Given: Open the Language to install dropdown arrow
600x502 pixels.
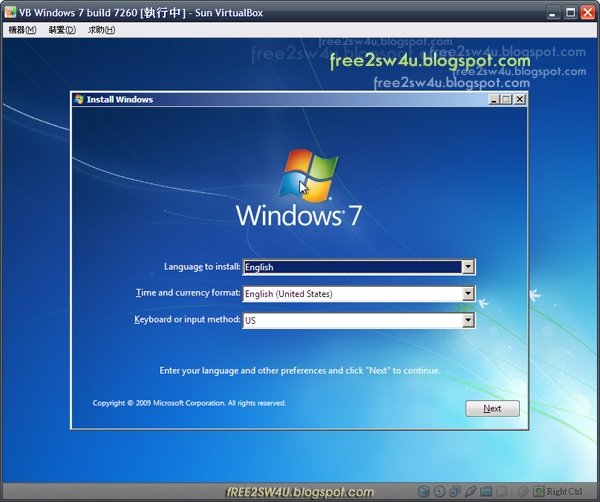Looking at the screenshot, I should tap(468, 267).
